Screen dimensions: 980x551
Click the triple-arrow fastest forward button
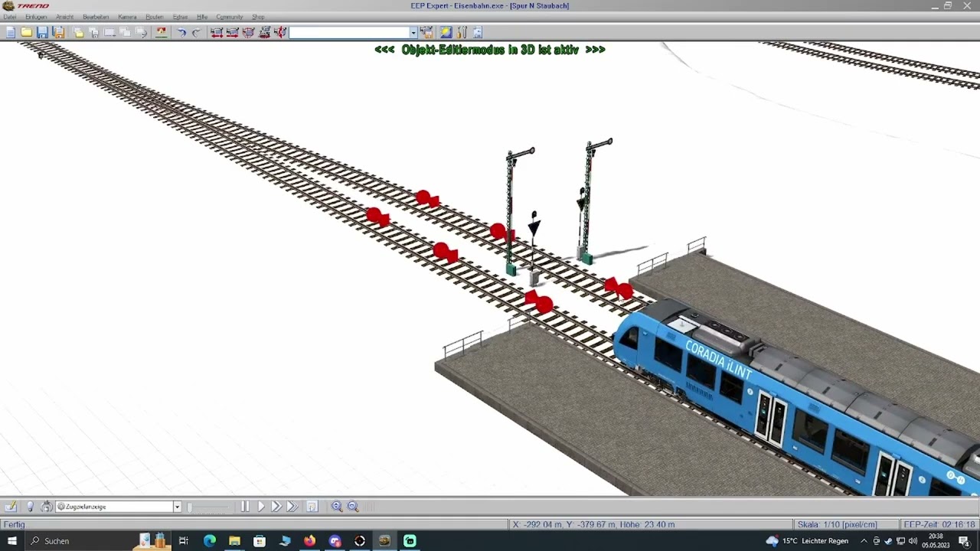coord(292,507)
